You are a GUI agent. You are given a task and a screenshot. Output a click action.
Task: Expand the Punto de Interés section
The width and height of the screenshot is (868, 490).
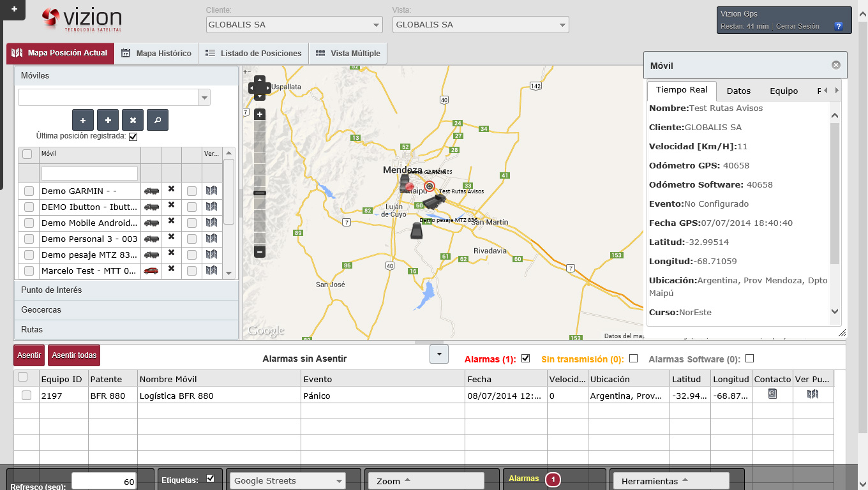point(126,290)
